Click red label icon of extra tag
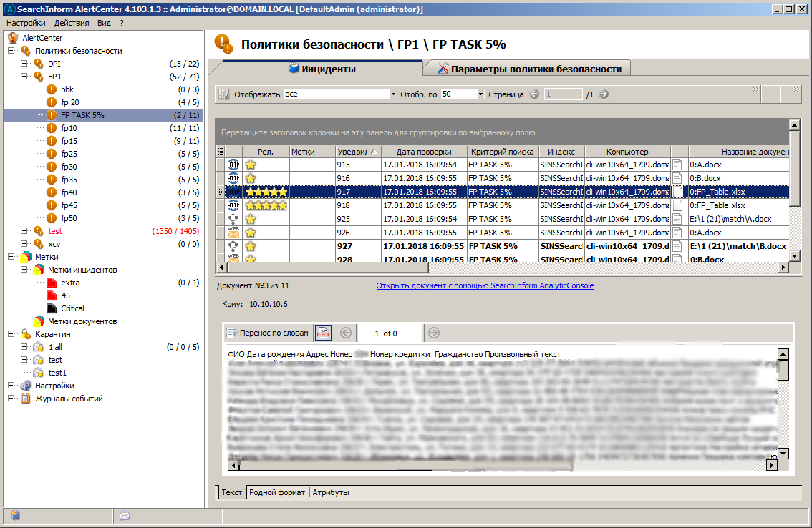Viewport: 812px width, 528px height. point(52,283)
